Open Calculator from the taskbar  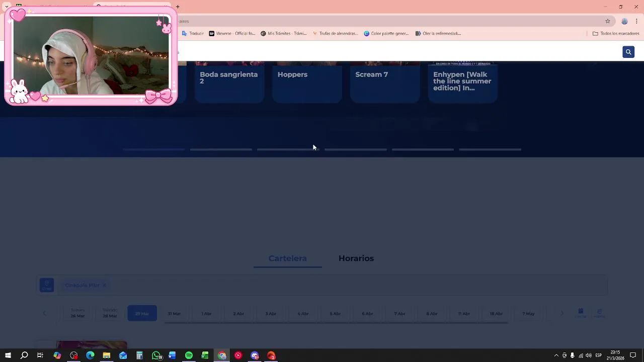point(139,355)
